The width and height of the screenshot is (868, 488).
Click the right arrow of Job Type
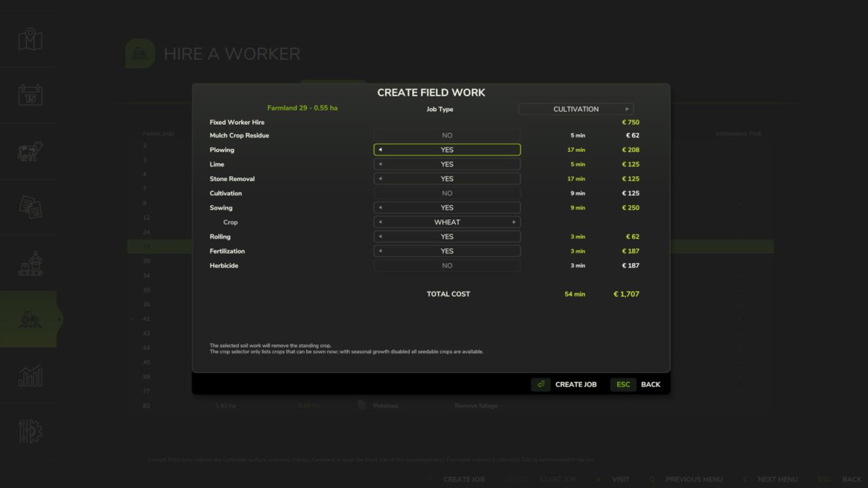627,109
